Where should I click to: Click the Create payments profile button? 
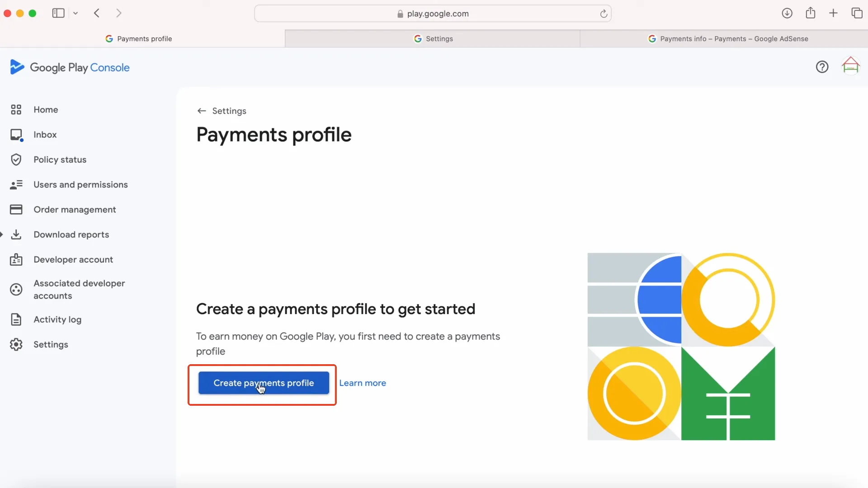pyautogui.click(x=264, y=383)
